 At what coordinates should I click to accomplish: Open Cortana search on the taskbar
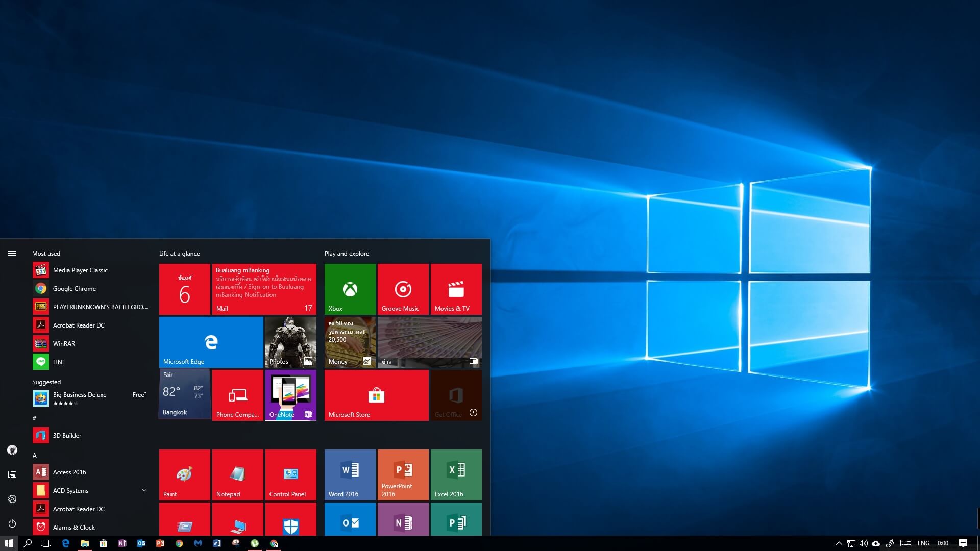[x=27, y=543]
